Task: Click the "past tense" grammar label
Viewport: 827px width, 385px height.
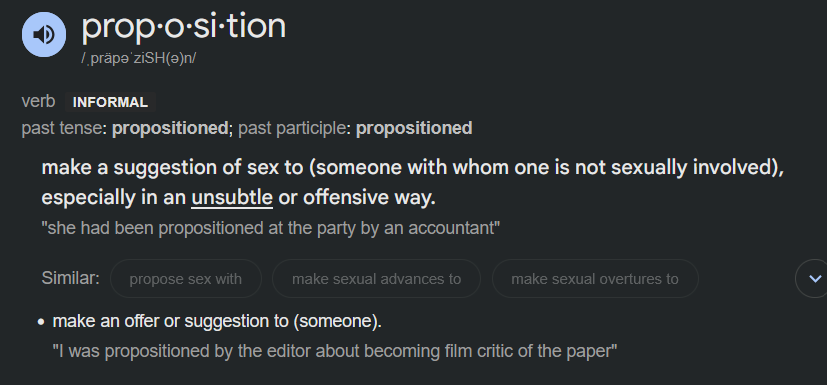Action: (x=61, y=128)
